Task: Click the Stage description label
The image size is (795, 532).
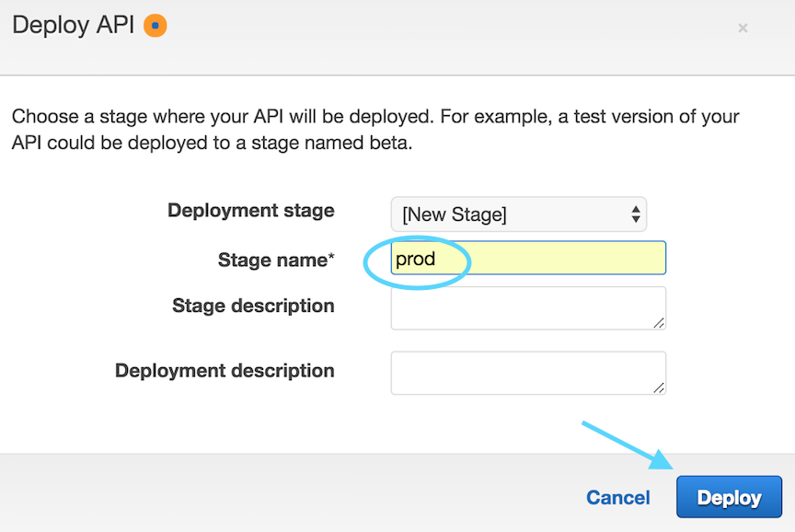Action: [254, 306]
